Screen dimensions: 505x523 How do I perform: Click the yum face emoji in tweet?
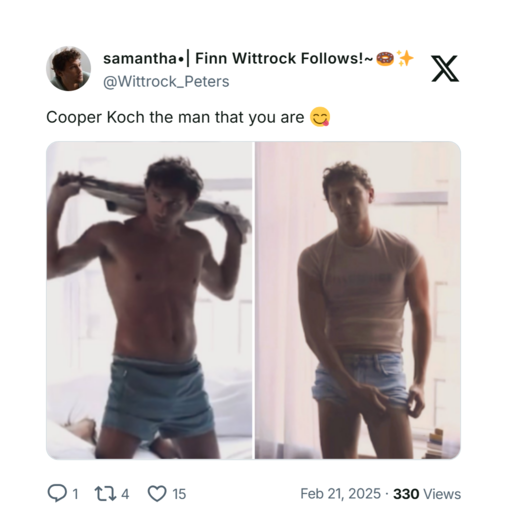pyautogui.click(x=320, y=117)
